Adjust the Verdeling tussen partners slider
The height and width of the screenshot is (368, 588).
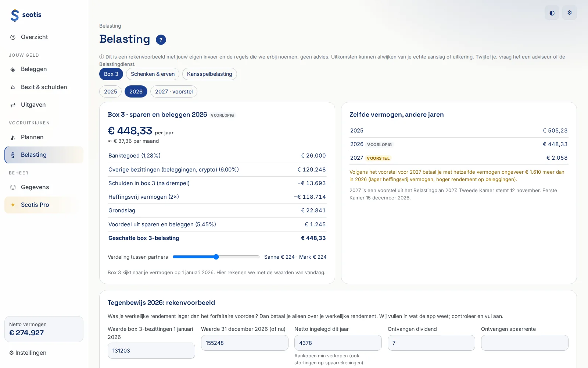coord(216,257)
